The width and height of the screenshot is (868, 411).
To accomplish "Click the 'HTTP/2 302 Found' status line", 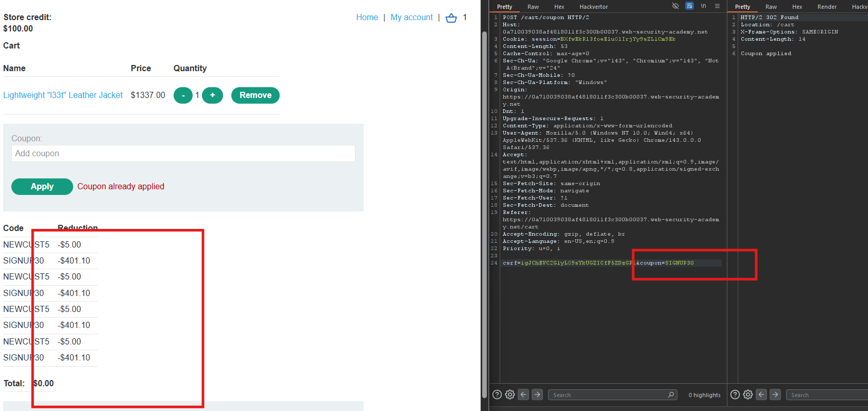I will (x=770, y=18).
